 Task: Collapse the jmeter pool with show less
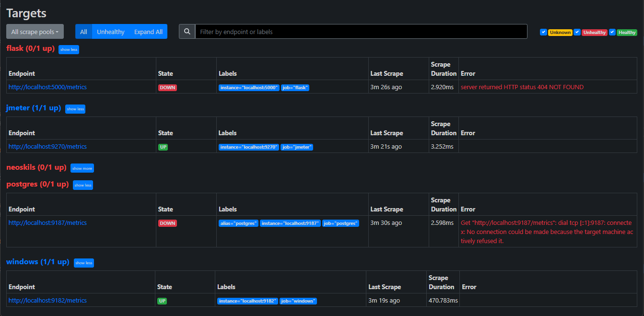point(75,109)
